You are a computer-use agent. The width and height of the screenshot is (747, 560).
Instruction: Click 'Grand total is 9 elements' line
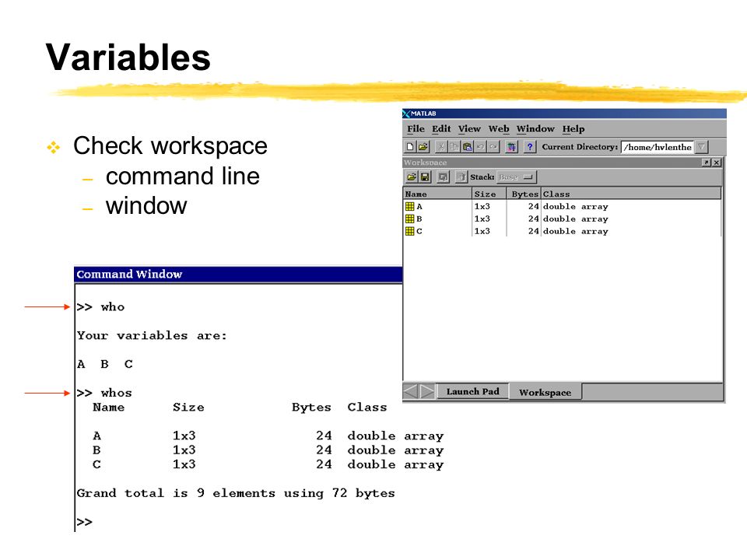coord(236,493)
